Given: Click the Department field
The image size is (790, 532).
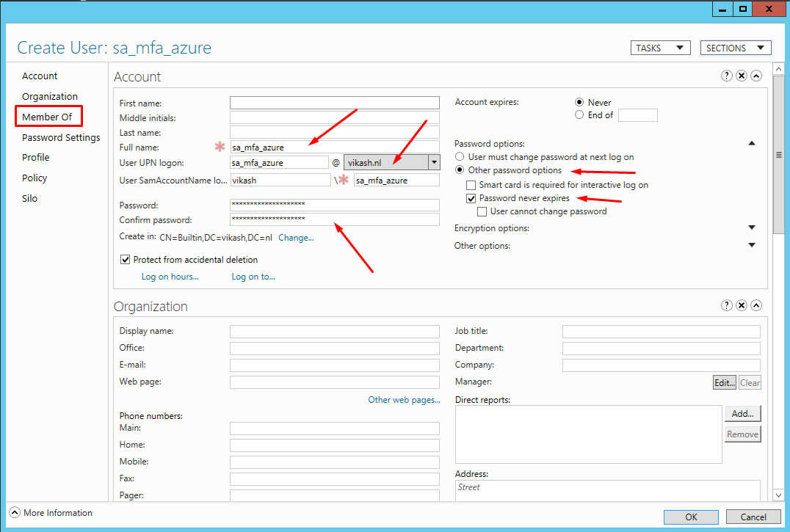Looking at the screenshot, I should click(x=661, y=349).
